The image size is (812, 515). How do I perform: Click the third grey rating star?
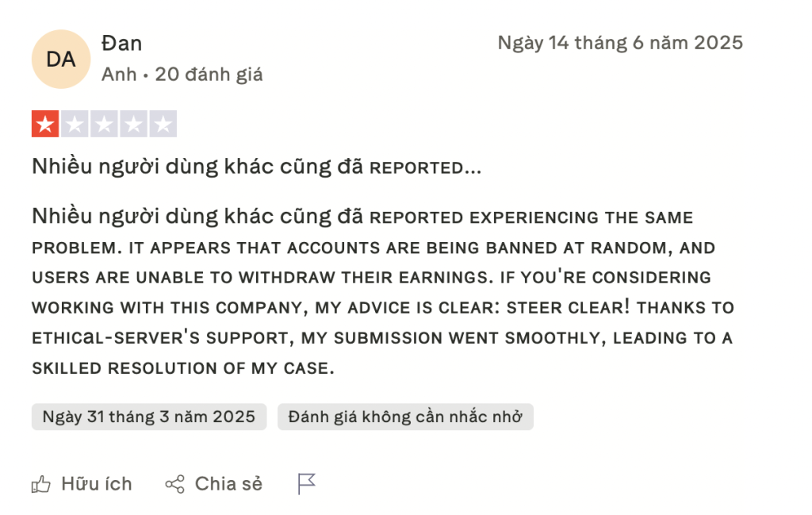[104, 124]
